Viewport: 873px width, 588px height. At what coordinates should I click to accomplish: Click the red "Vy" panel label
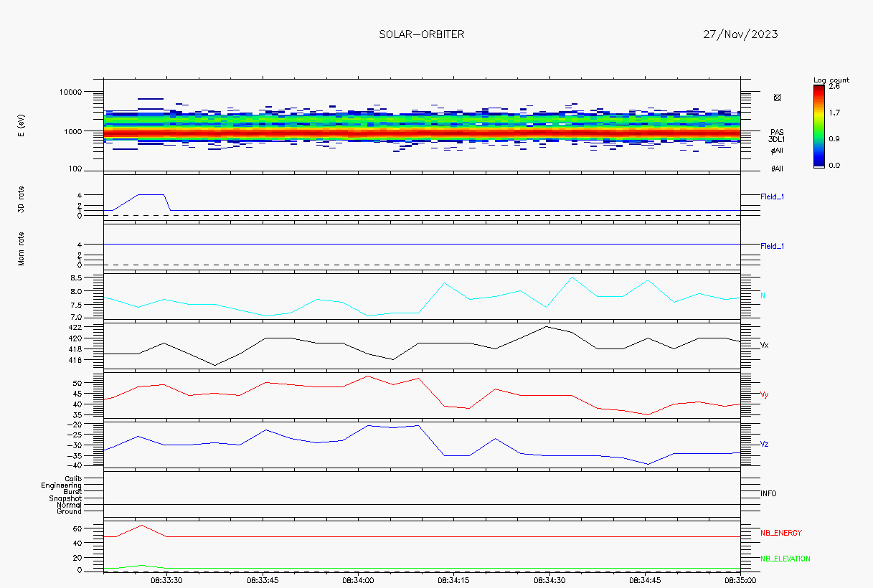pos(765,394)
